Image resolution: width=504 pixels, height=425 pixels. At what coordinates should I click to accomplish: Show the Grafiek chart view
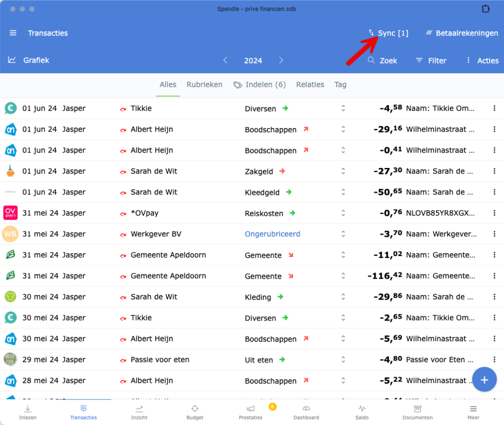pyautogui.click(x=29, y=60)
